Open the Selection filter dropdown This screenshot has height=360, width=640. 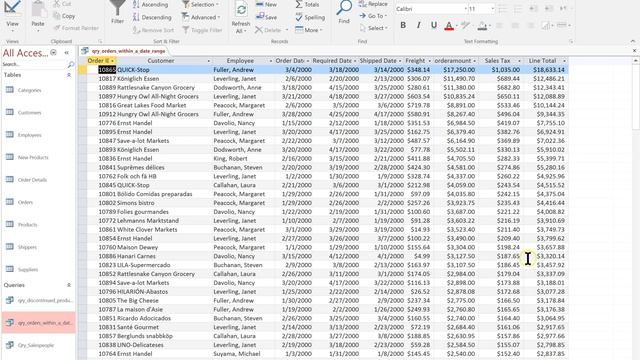pos(200,5)
